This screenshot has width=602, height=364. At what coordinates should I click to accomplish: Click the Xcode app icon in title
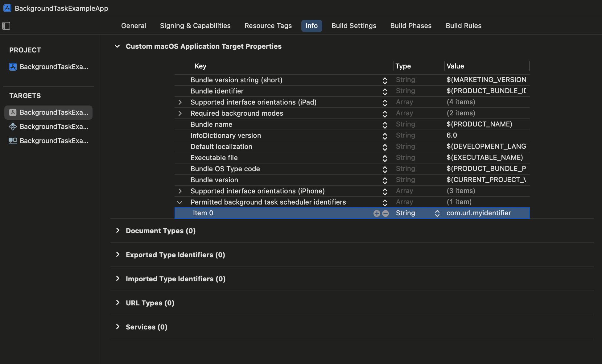(7, 8)
